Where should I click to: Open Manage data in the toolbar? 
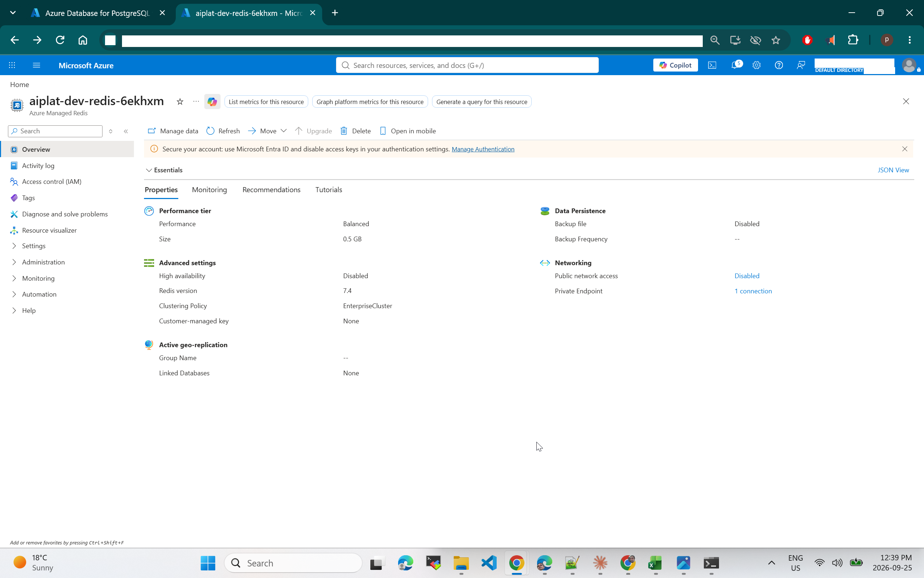(173, 131)
